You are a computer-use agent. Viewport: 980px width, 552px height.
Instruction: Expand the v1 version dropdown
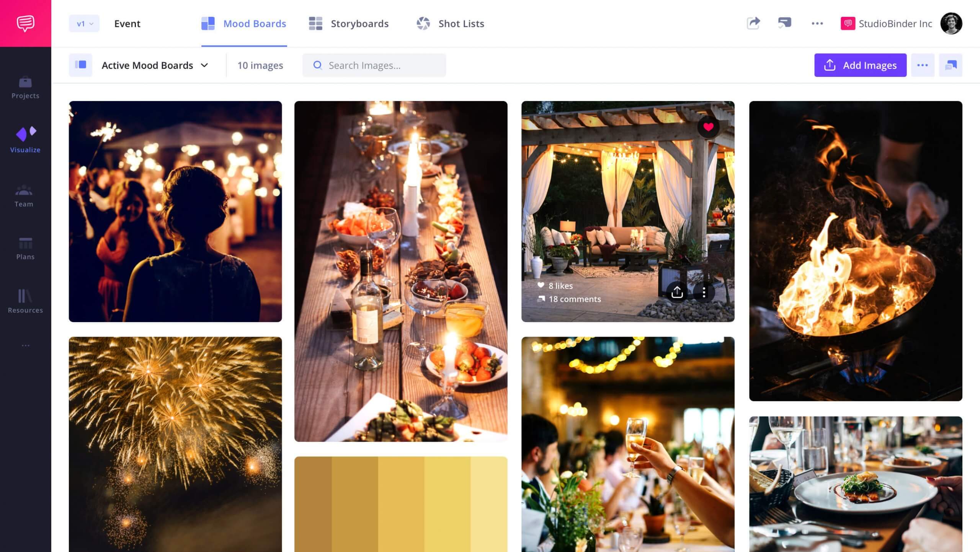pyautogui.click(x=84, y=24)
